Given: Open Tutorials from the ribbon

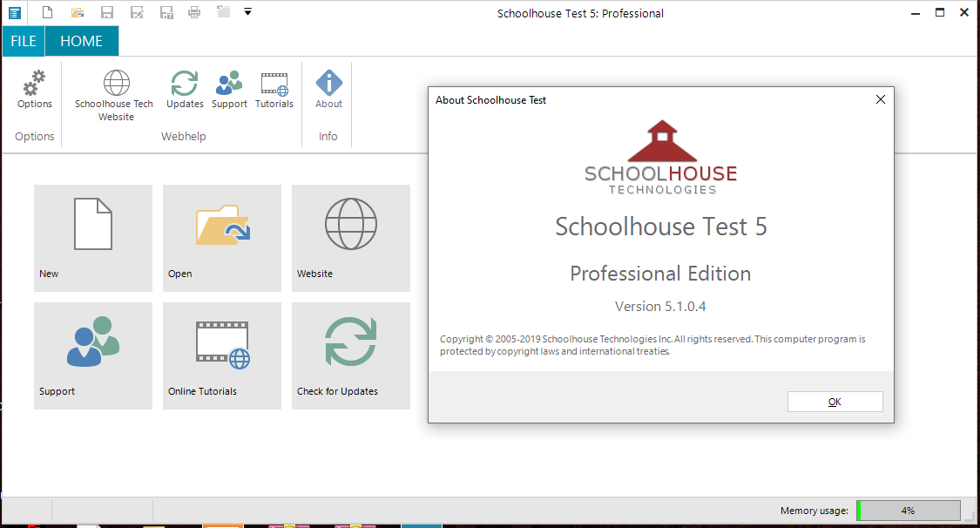Looking at the screenshot, I should (274, 90).
